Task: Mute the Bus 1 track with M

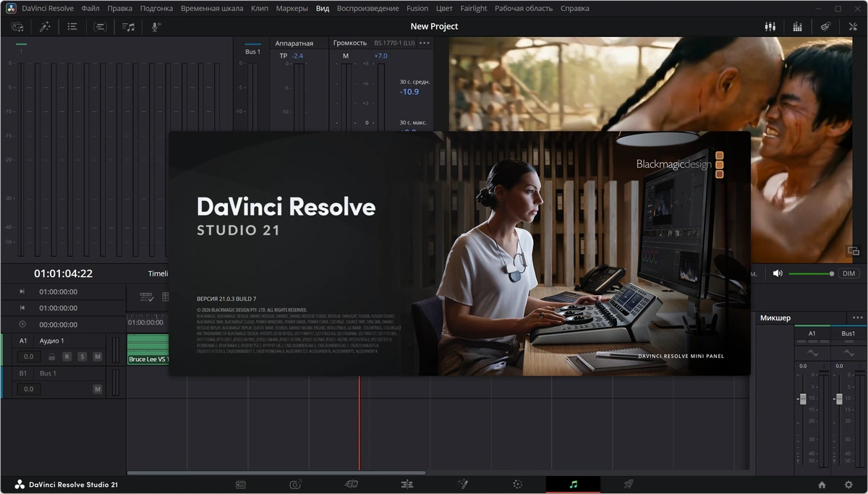Action: point(98,389)
